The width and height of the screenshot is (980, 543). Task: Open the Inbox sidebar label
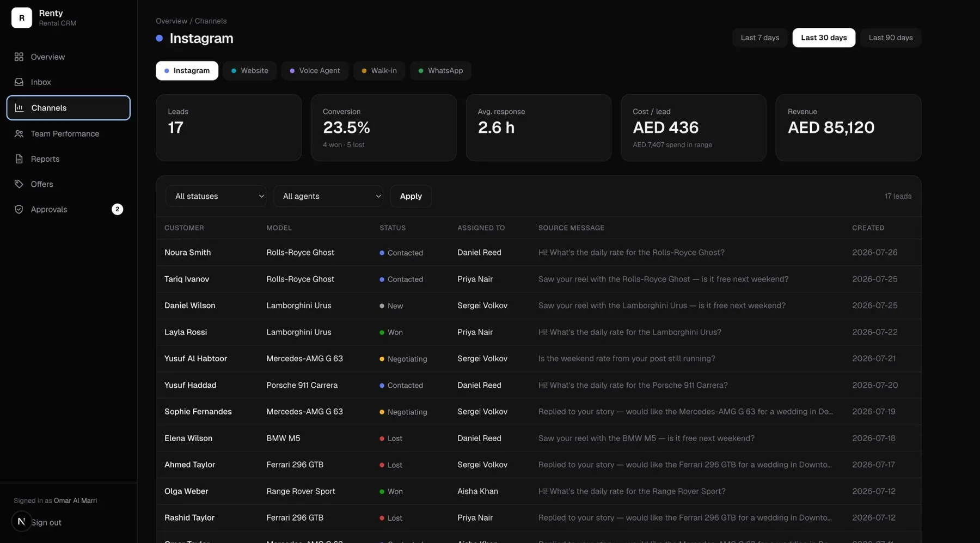(41, 82)
